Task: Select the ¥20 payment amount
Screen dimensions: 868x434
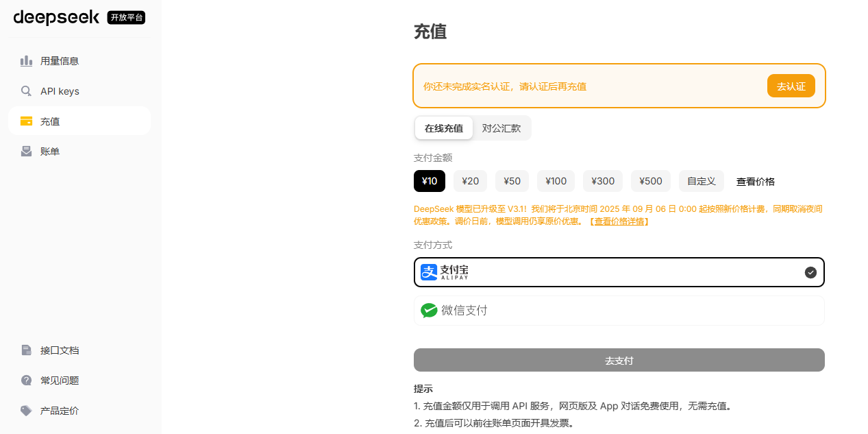Action: 471,181
